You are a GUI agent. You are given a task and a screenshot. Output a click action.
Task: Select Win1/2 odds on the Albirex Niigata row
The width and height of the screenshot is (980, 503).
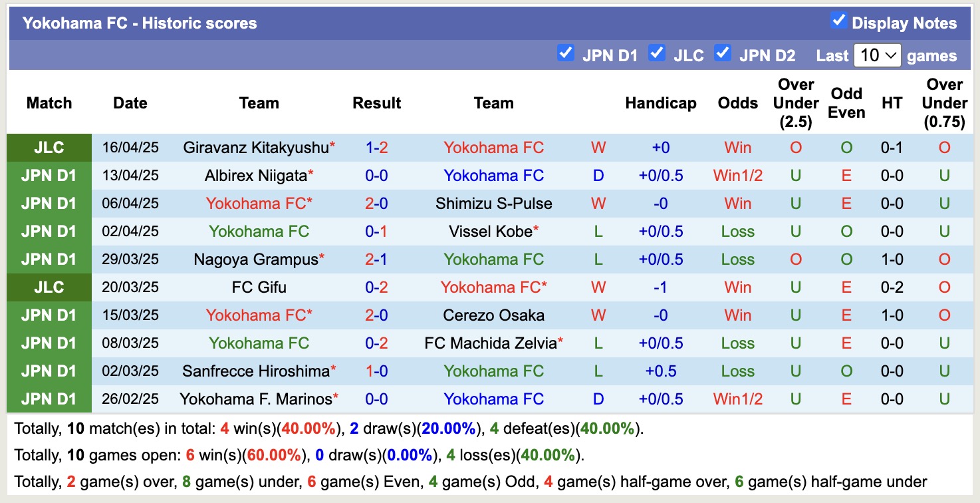[x=737, y=175]
